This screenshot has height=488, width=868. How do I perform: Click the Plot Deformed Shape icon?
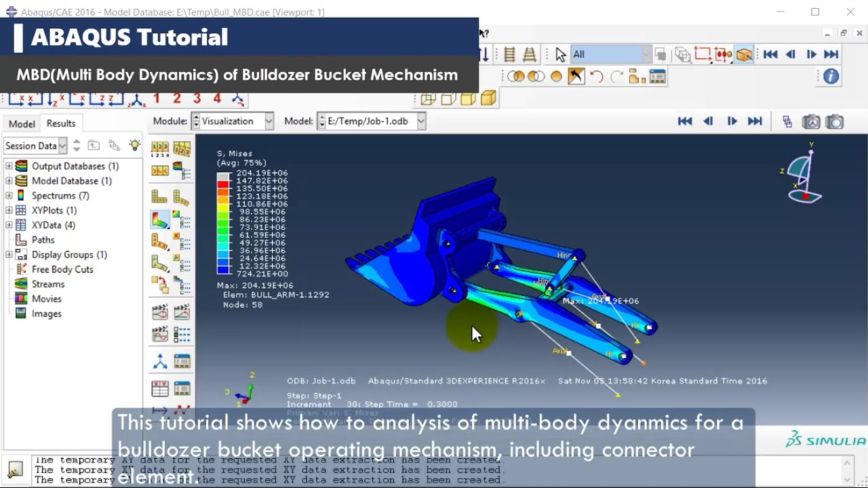pyautogui.click(x=181, y=197)
